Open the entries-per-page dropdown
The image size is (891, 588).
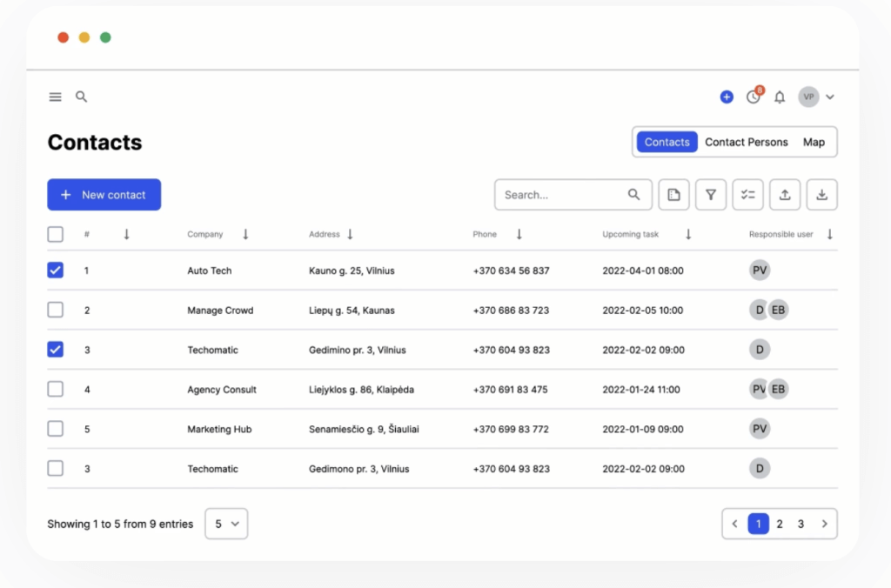[x=226, y=524]
